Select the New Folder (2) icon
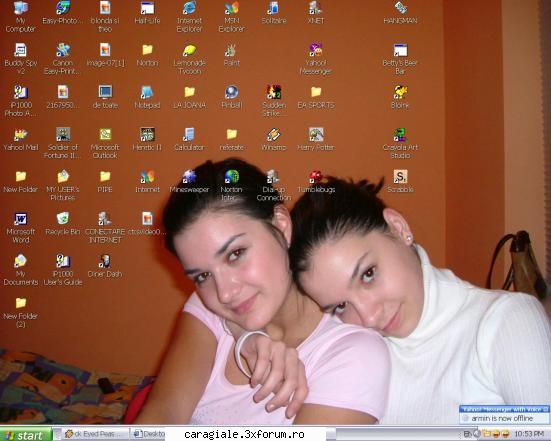The image size is (551, 441). pos(20,312)
